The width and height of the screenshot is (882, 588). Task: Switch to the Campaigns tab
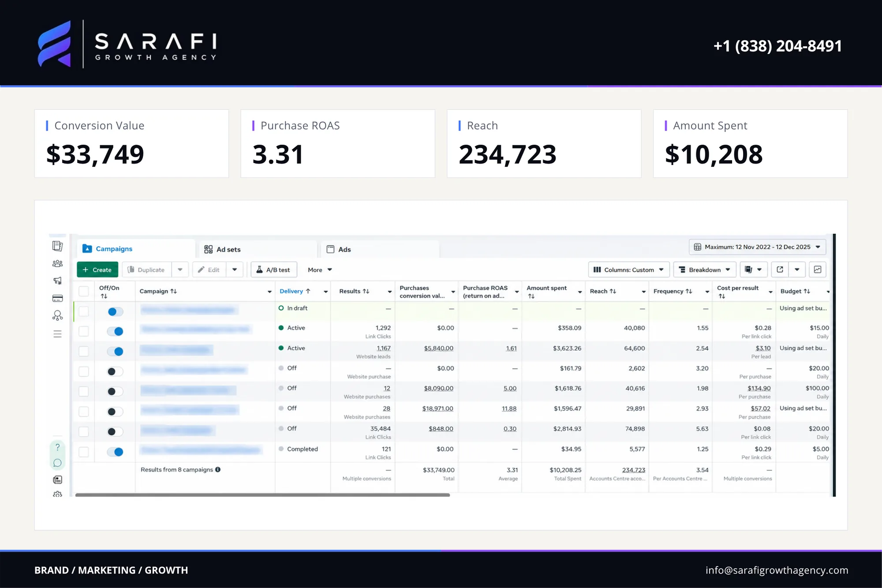point(136,249)
